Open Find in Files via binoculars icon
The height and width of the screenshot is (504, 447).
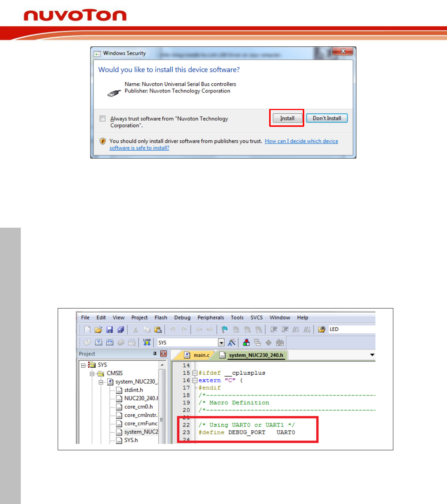coord(321,329)
